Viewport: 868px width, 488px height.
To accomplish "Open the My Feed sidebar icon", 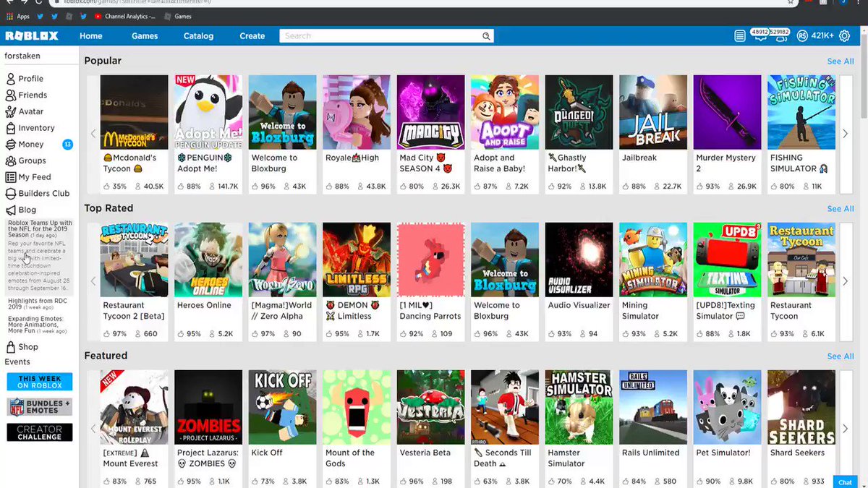I will coord(11,177).
